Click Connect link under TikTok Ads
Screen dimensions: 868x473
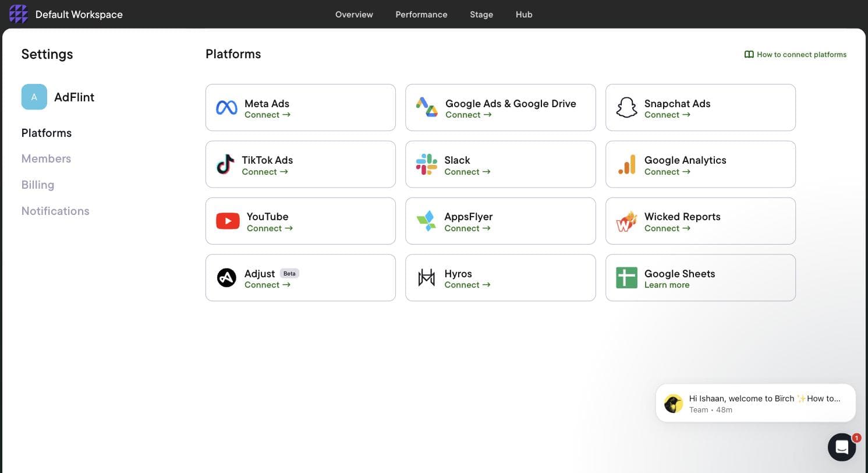click(x=265, y=172)
